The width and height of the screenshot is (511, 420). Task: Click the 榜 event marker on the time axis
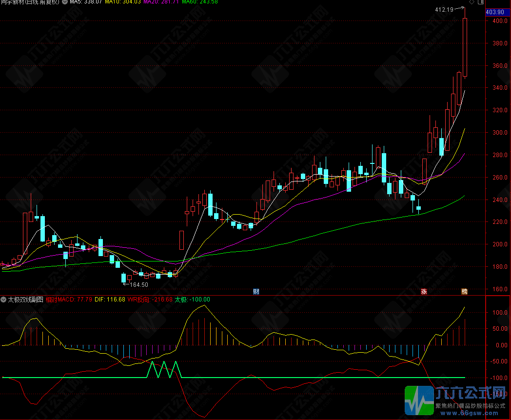(x=464, y=292)
